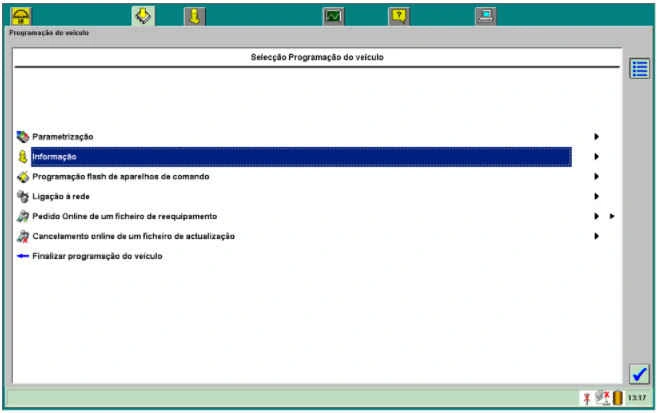Click the computer monitor icon in top bar
The image size is (659, 413).
tap(484, 16)
